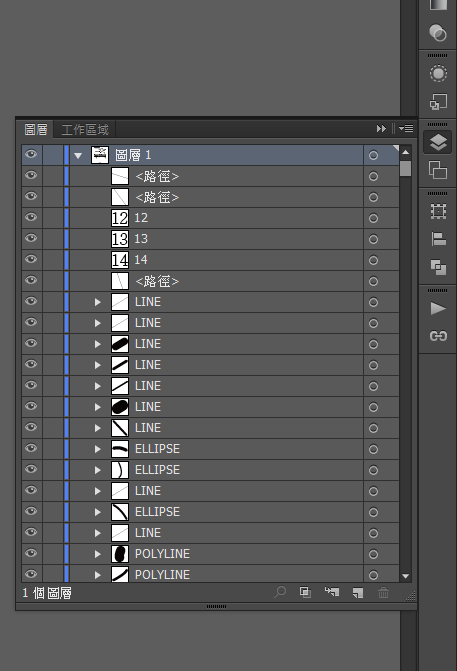457x671 pixels.
Task: Open the Actions panel play icon
Action: (438, 309)
